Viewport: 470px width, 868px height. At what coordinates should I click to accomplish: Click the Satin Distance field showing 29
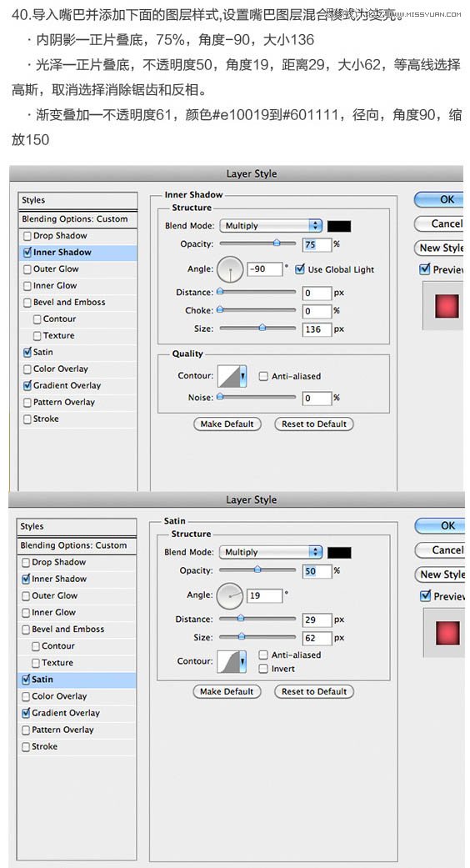click(317, 620)
